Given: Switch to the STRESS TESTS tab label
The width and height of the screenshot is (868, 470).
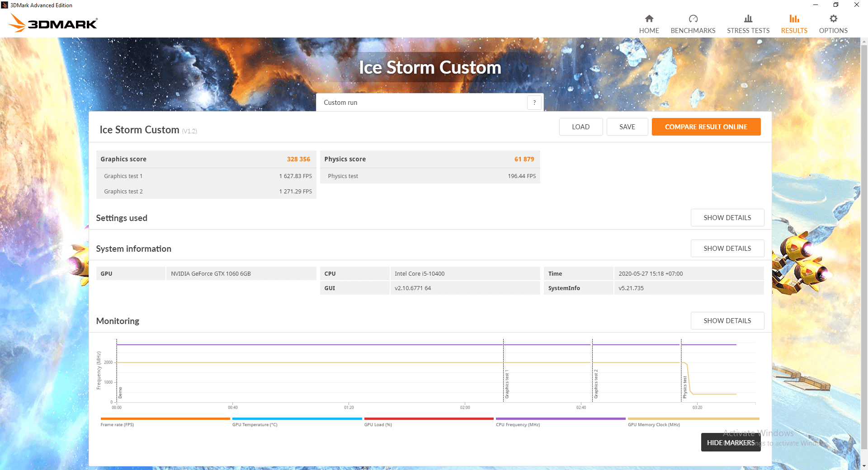Looking at the screenshot, I should pos(748,31).
